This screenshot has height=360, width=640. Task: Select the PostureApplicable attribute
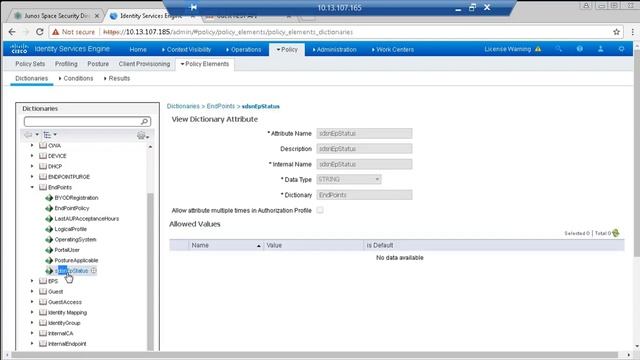point(76,260)
